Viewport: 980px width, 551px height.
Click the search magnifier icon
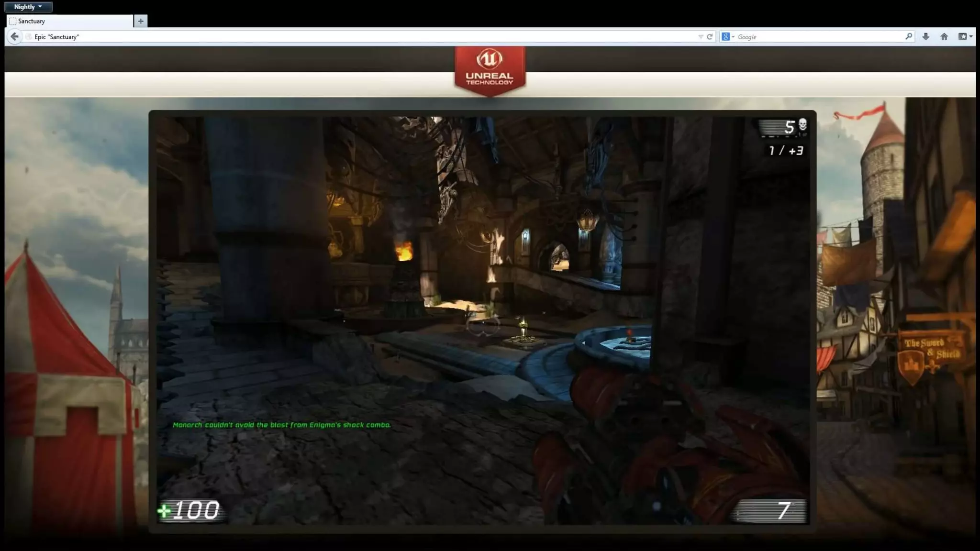coord(908,36)
